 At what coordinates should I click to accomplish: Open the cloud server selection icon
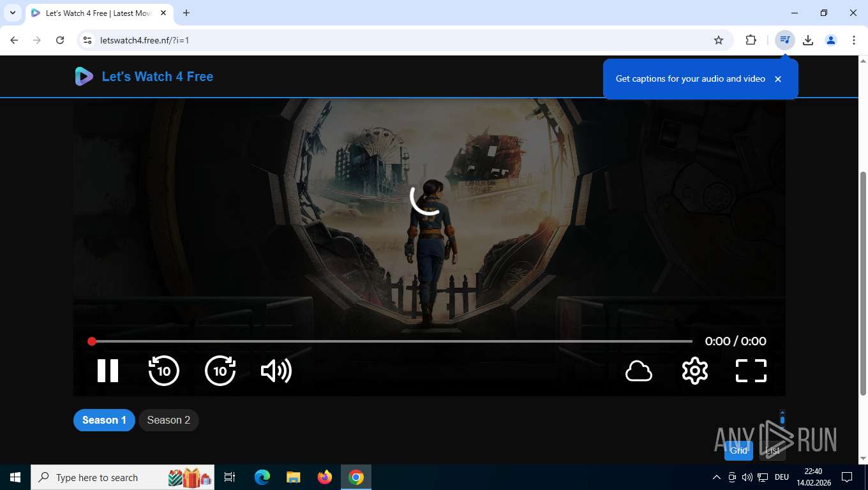pos(639,371)
